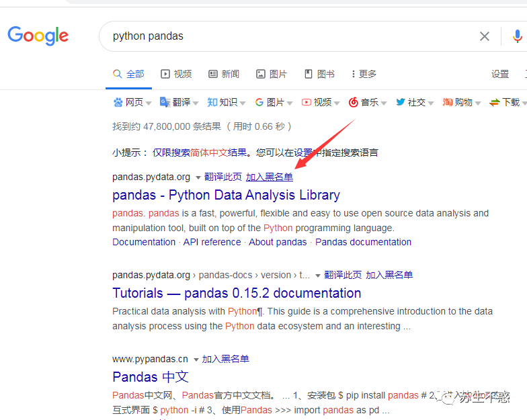Open the Pandas documentation sitelink
527x420 pixels.
click(x=363, y=242)
